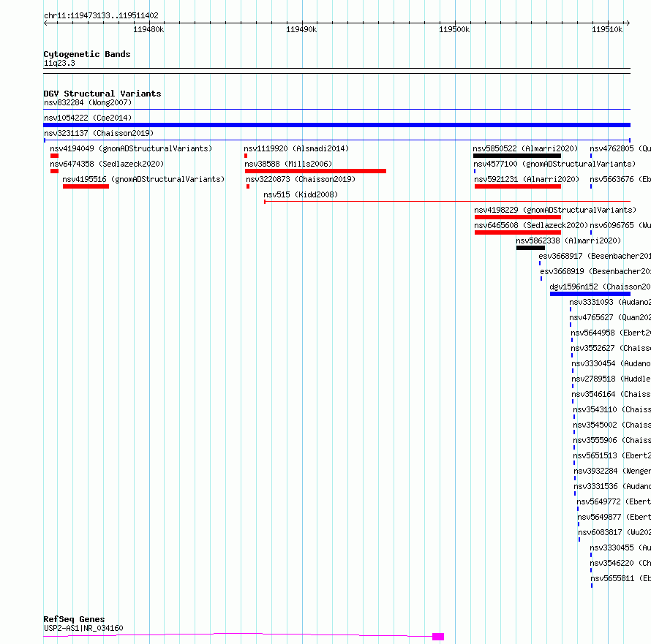Viewport: 651px width, 644px height.
Task: Open nsv4194049 (gnomADStructuralVariants) label
Action: click(x=131, y=148)
